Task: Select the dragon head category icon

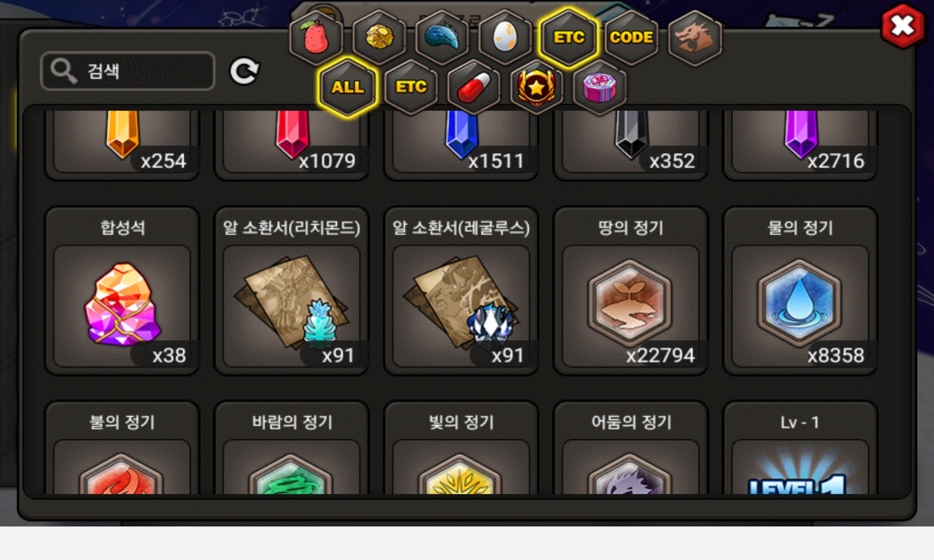Action: coord(695,37)
